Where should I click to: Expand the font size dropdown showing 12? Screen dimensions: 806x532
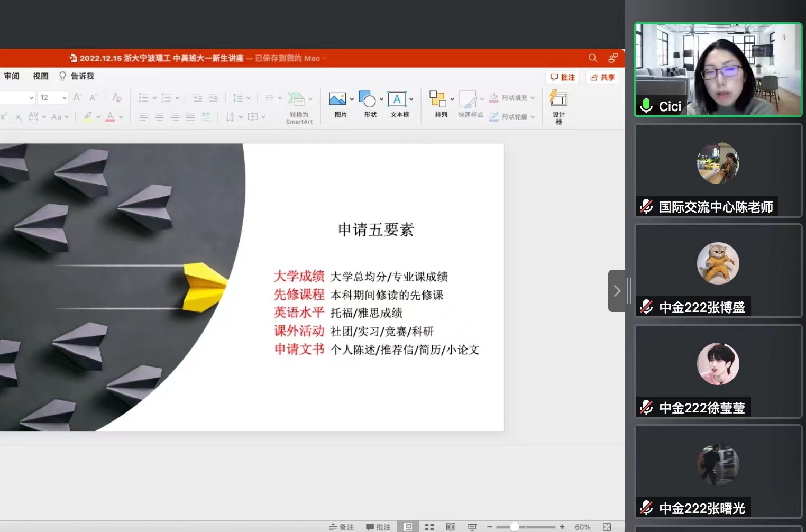tap(65, 98)
